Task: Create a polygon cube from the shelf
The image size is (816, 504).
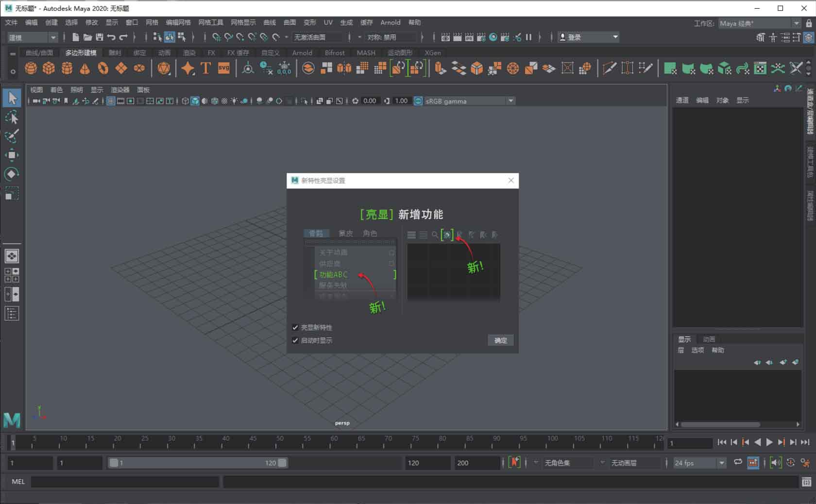Action: click(49, 68)
